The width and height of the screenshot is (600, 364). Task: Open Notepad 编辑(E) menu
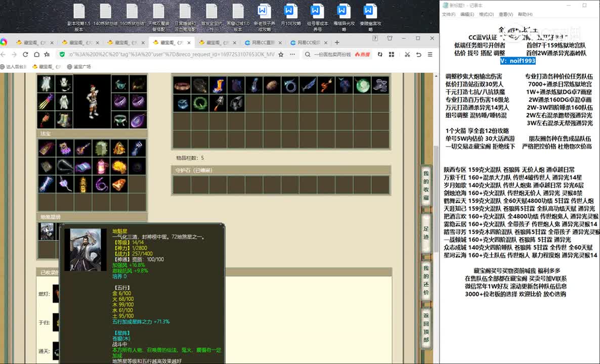click(x=467, y=15)
